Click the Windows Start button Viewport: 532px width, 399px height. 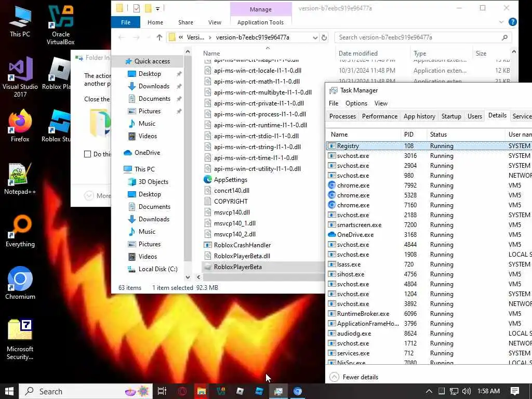pyautogui.click(x=9, y=391)
